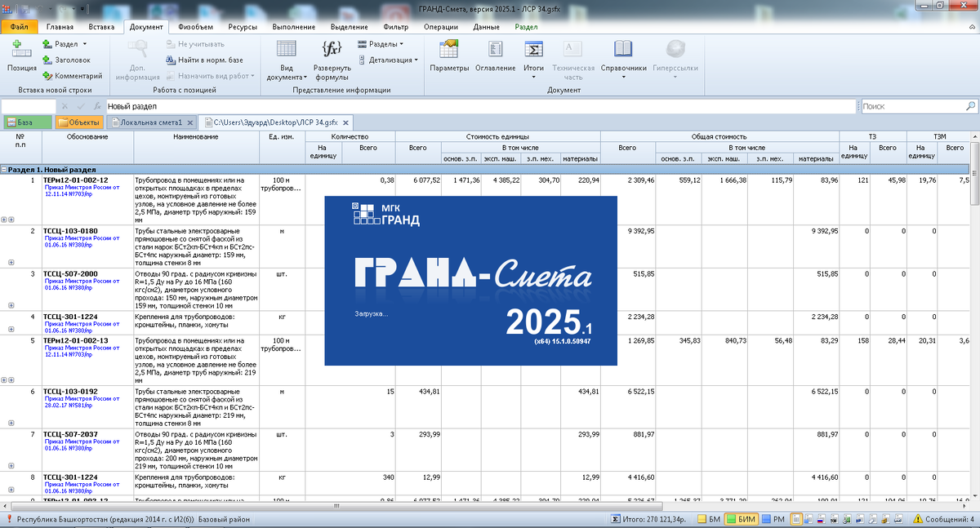The width and height of the screenshot is (980, 528).
Task: Expand details of row 2 ТССЦ-103-0180
Action: [x=11, y=262]
